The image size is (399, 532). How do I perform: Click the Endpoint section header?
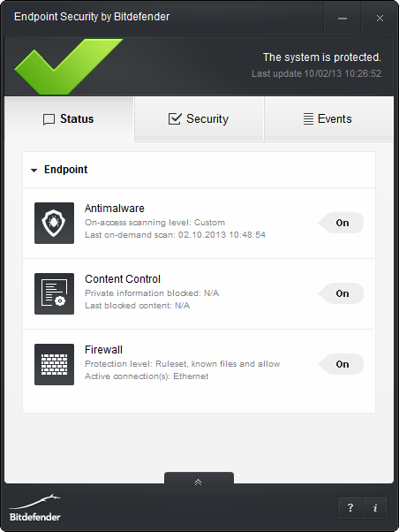(199, 170)
